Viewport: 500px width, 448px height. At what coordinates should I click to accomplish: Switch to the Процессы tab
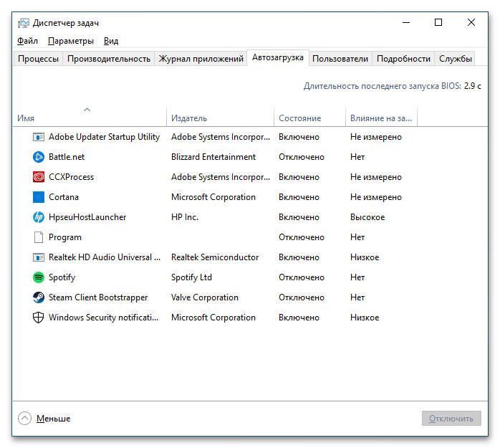[x=38, y=59]
